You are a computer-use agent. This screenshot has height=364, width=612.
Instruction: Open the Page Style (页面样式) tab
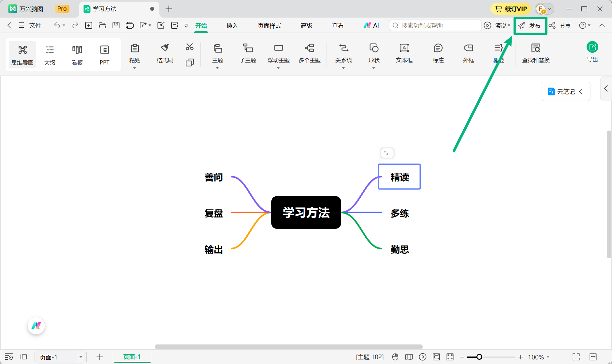tap(270, 26)
